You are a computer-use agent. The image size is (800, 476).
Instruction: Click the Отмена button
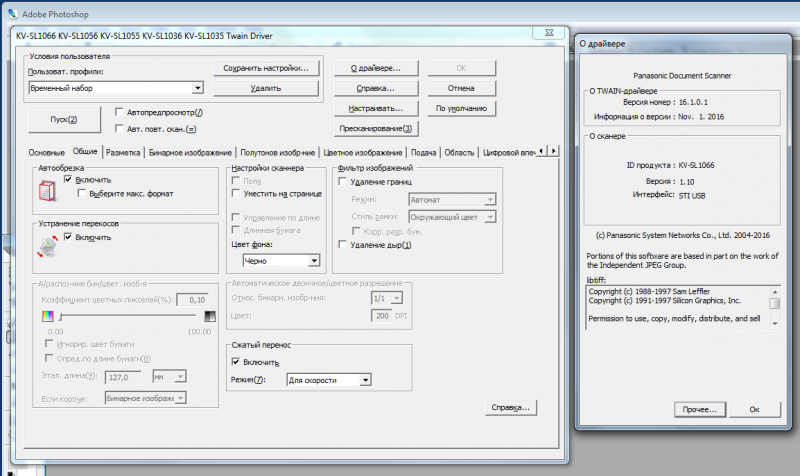(x=461, y=88)
